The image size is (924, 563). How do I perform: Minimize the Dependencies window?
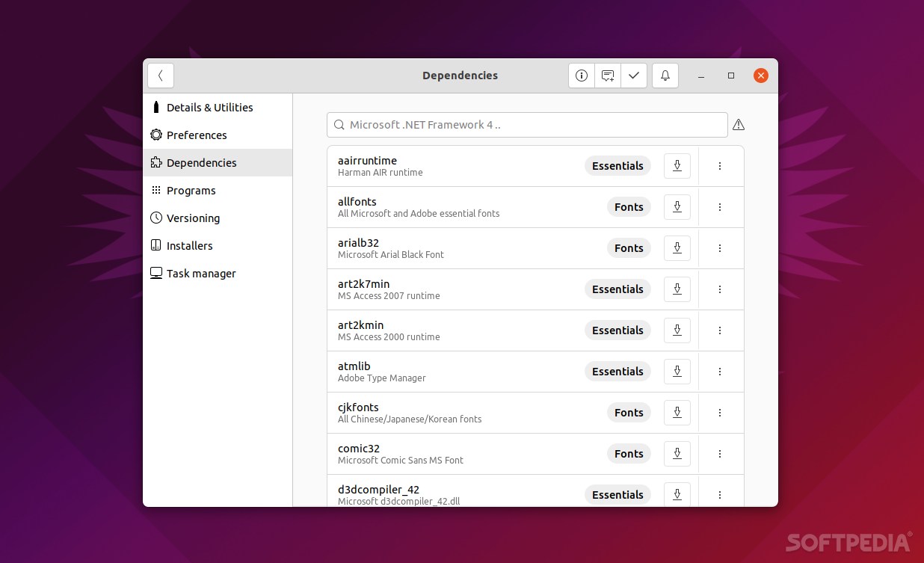[x=701, y=76]
